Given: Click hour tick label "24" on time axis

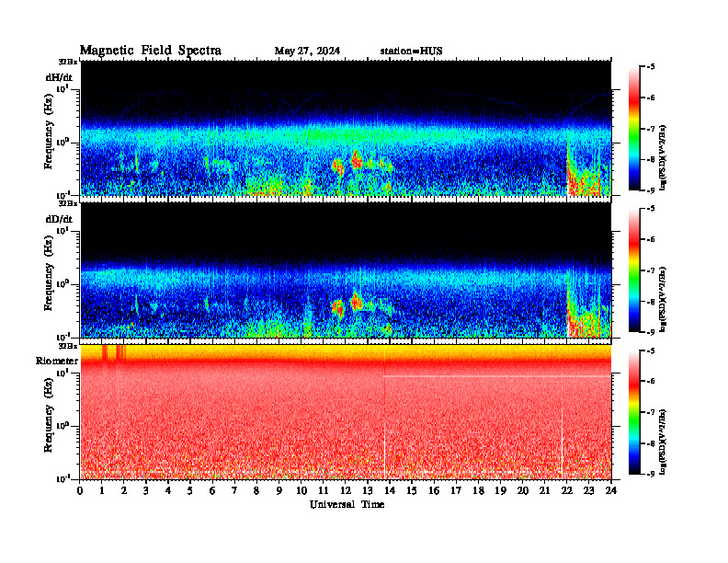Looking at the screenshot, I should tap(611, 490).
